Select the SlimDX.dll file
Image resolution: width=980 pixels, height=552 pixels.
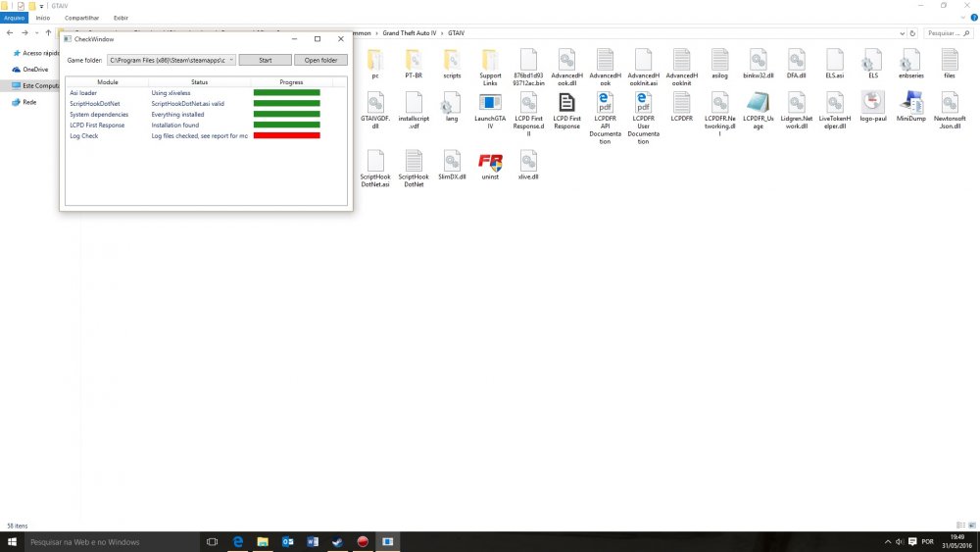pos(452,165)
